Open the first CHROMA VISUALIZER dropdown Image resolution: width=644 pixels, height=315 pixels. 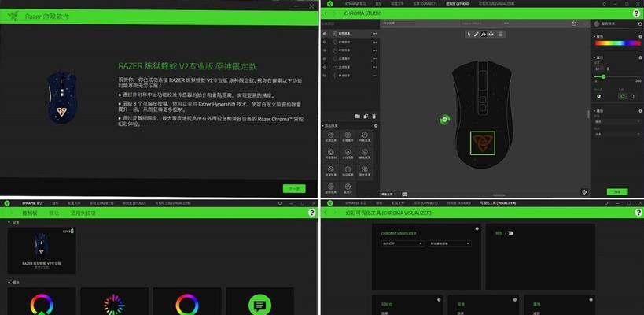click(403, 243)
